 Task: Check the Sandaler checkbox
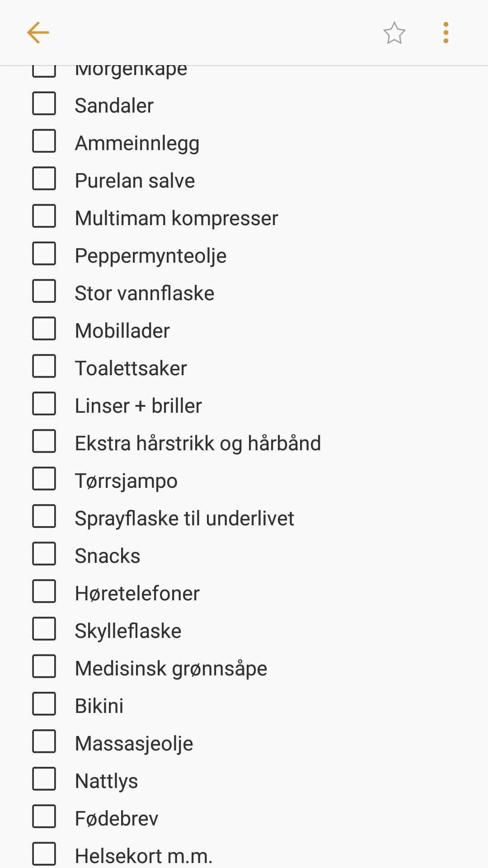point(44,104)
